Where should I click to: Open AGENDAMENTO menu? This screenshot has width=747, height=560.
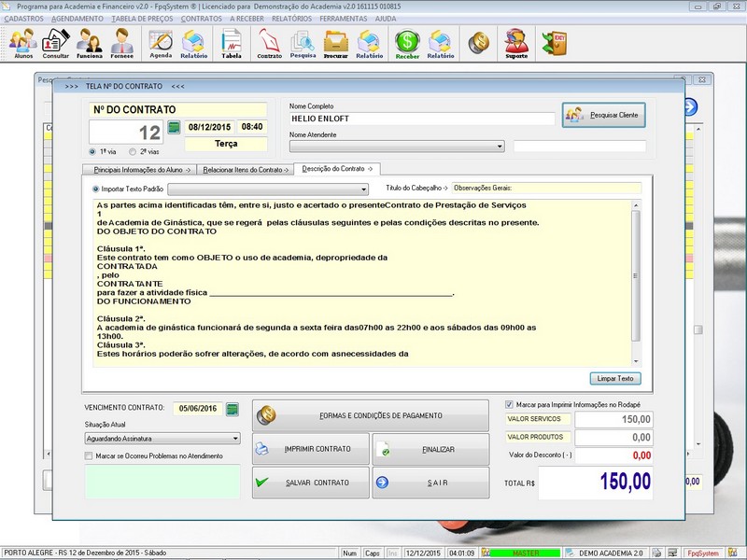coord(78,19)
